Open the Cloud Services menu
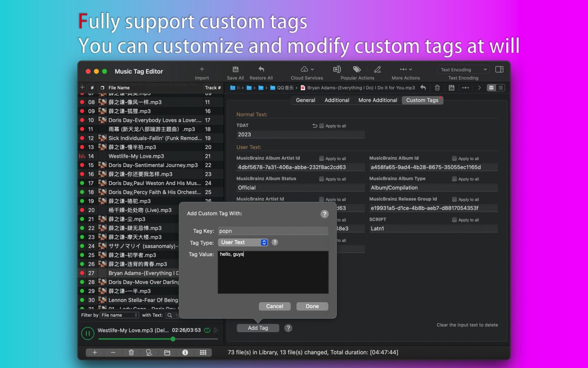 pyautogui.click(x=307, y=69)
